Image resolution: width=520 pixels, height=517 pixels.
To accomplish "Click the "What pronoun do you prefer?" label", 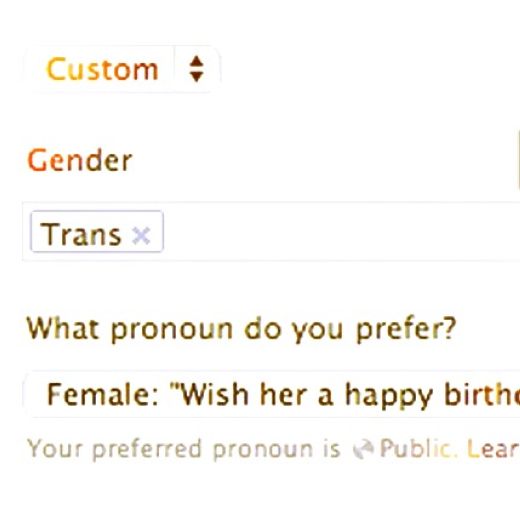I will pos(241,329).
